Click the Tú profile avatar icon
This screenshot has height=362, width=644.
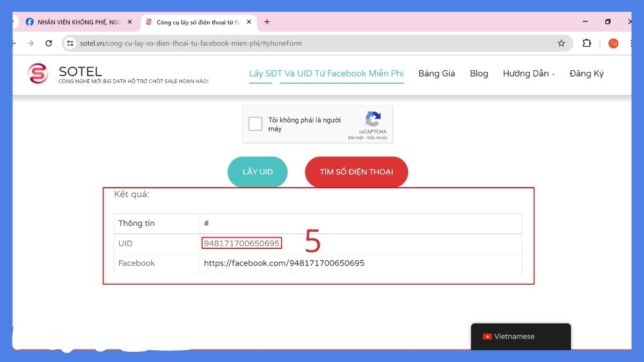pyautogui.click(x=613, y=43)
